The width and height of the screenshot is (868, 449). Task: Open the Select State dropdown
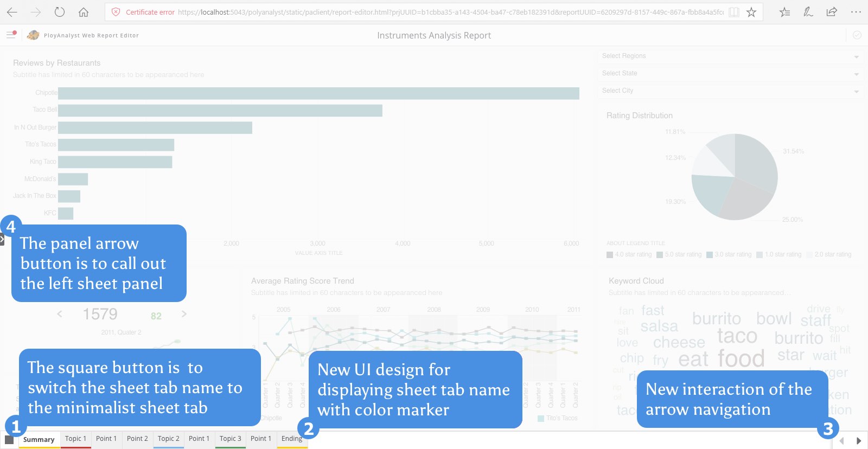click(x=731, y=74)
